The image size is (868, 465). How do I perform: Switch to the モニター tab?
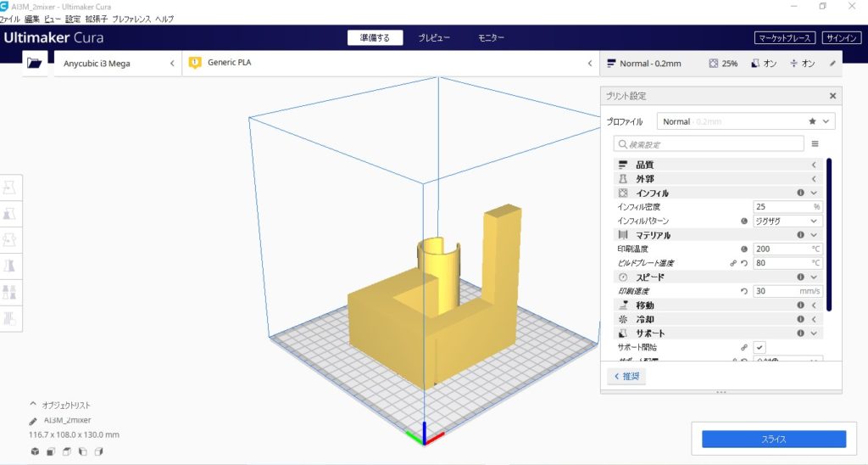pyautogui.click(x=491, y=38)
